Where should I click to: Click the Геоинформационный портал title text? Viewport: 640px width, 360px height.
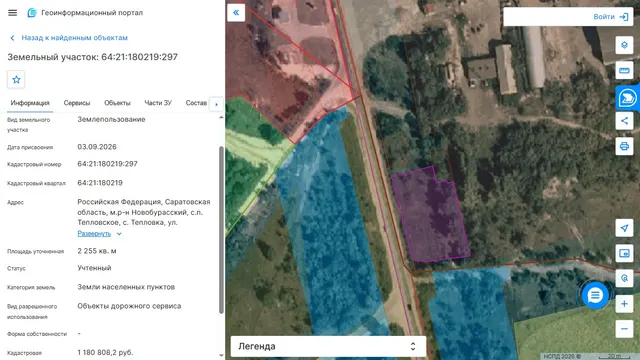click(92, 13)
